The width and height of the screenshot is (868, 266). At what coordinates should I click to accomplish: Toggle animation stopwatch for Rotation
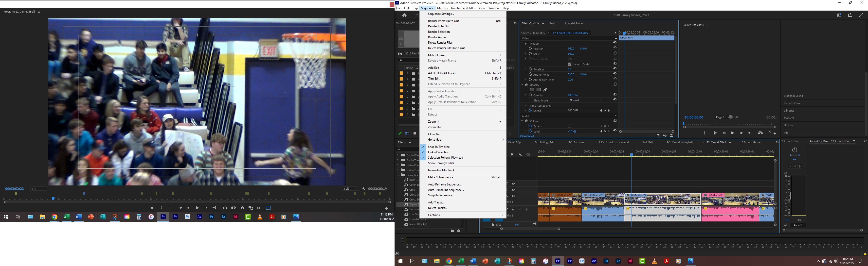click(x=530, y=69)
